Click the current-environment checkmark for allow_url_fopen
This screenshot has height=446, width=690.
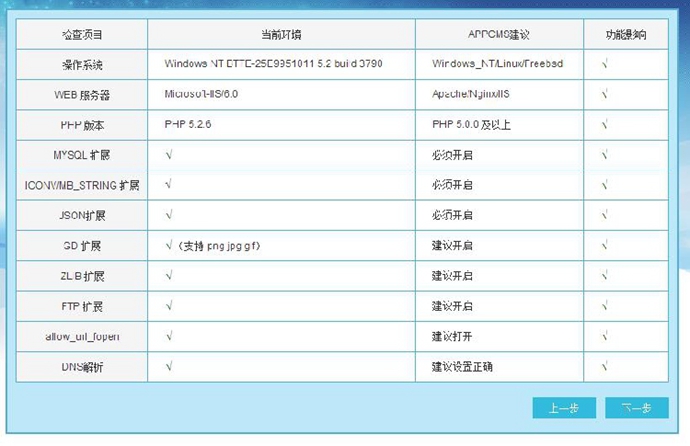pyautogui.click(x=169, y=336)
